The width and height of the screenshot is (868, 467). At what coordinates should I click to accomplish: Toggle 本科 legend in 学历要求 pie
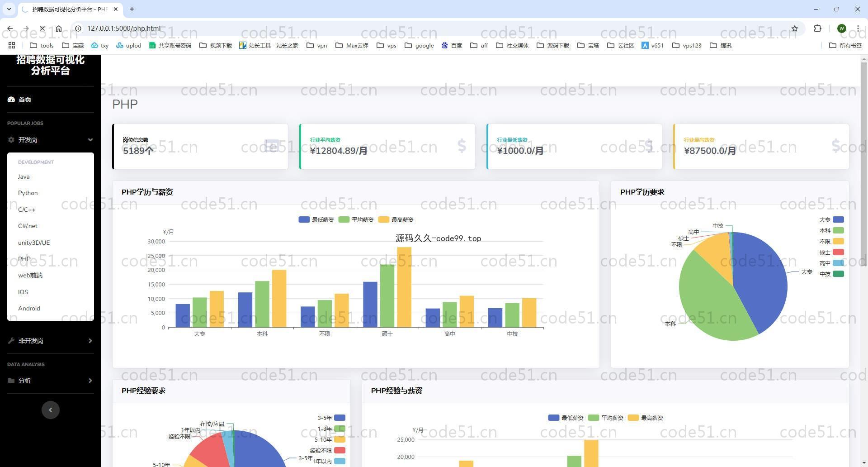(831, 230)
